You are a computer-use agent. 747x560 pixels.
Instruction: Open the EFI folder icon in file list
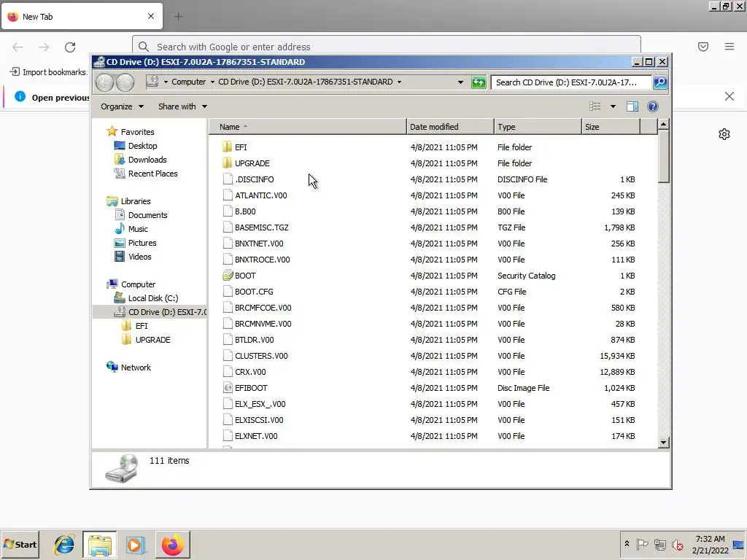228,147
